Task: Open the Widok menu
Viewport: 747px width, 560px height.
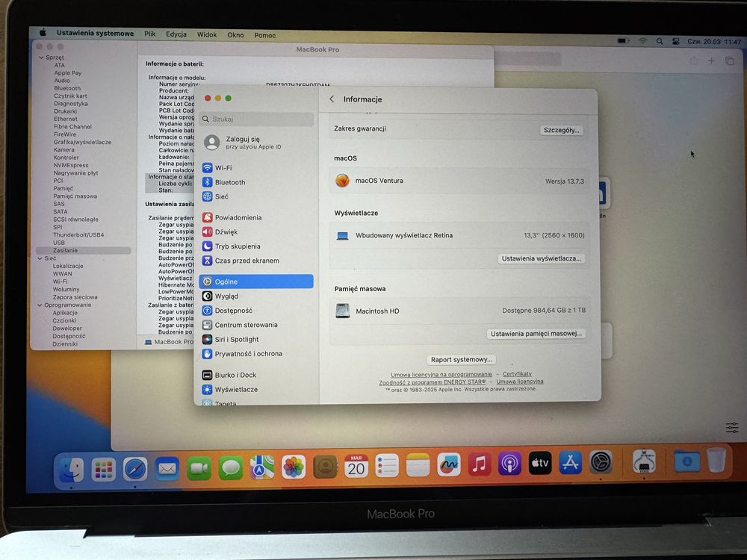Action: (x=207, y=35)
